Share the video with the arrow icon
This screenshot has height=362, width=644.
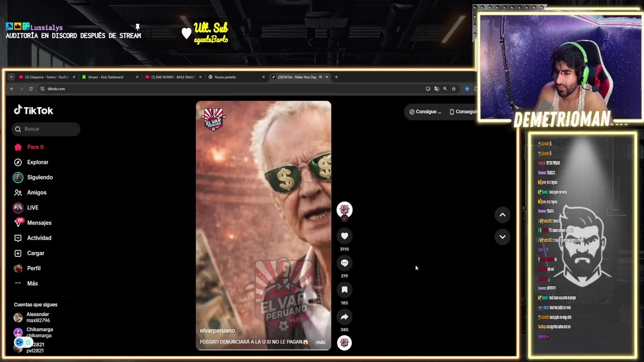(344, 317)
